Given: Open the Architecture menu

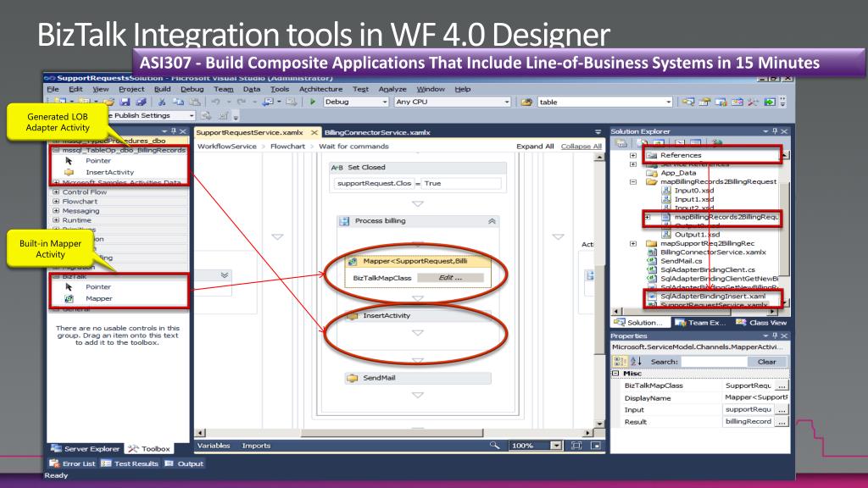Looking at the screenshot, I should pyautogui.click(x=320, y=89).
